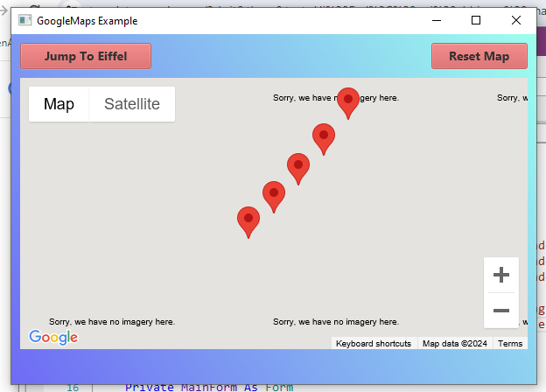Image resolution: width=546 pixels, height=392 pixels.
Task: Click the GoogleMaps Example window icon
Action: [x=25, y=20]
